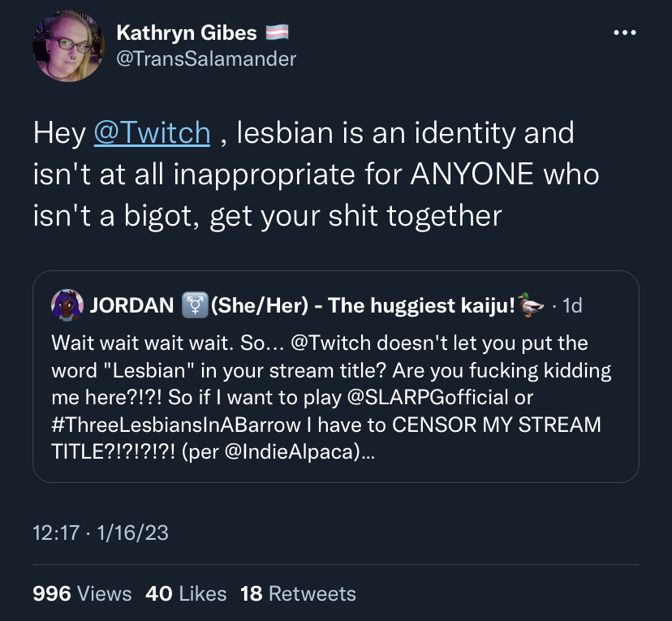Click the #ThreeLesbiansInABarrow hashtag

[176, 425]
